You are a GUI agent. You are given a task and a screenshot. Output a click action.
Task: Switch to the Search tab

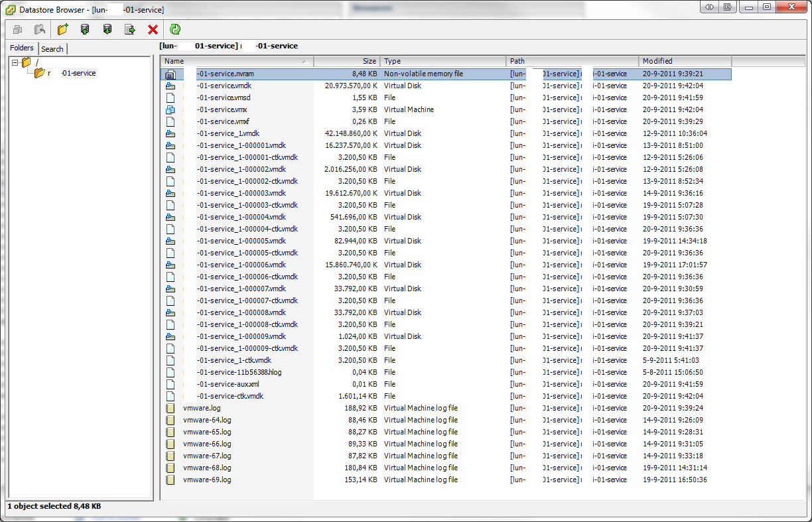[52, 48]
